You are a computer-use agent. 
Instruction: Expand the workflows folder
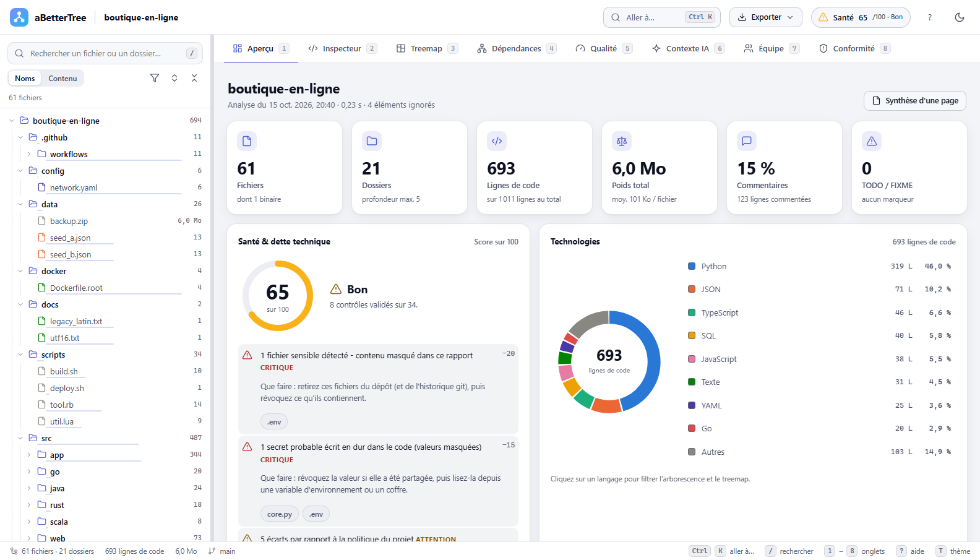29,154
